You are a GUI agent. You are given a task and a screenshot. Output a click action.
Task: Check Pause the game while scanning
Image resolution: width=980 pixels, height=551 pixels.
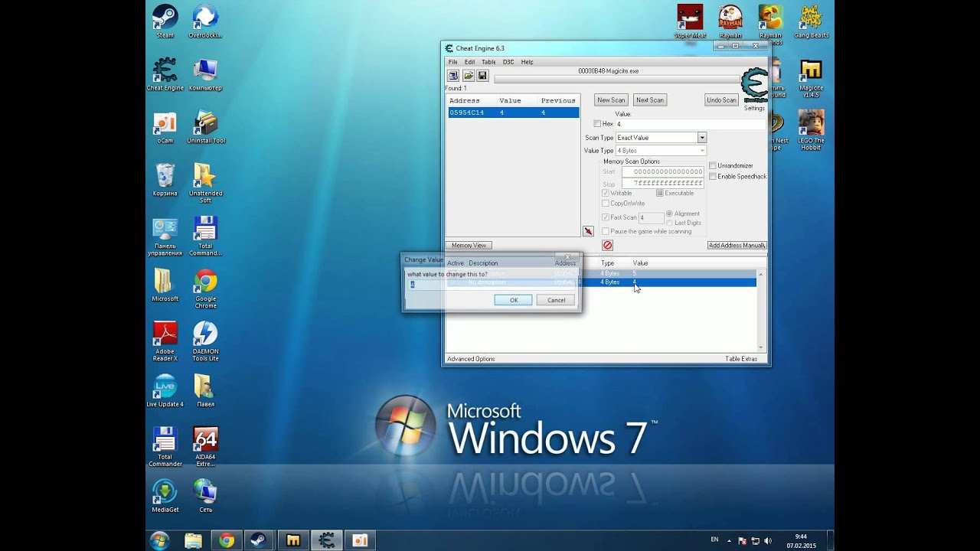click(x=606, y=231)
